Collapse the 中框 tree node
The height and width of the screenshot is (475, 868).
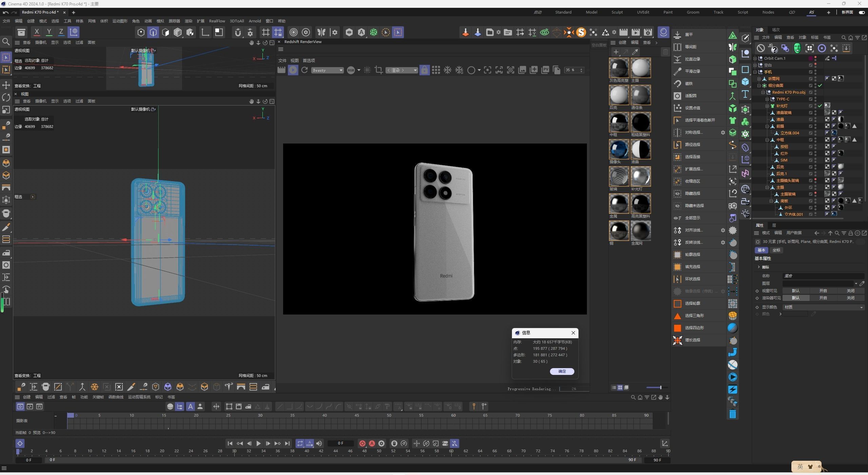click(767, 140)
